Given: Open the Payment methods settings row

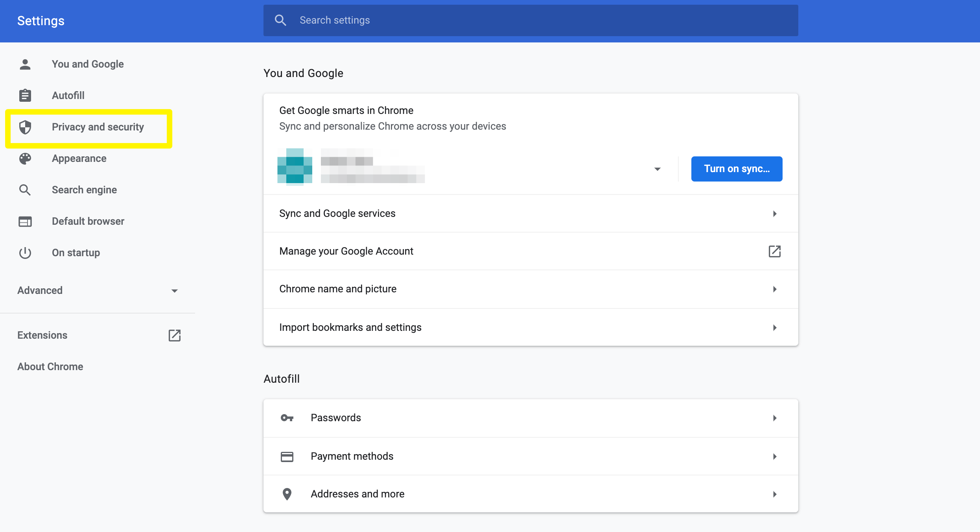Looking at the screenshot, I should (x=531, y=455).
